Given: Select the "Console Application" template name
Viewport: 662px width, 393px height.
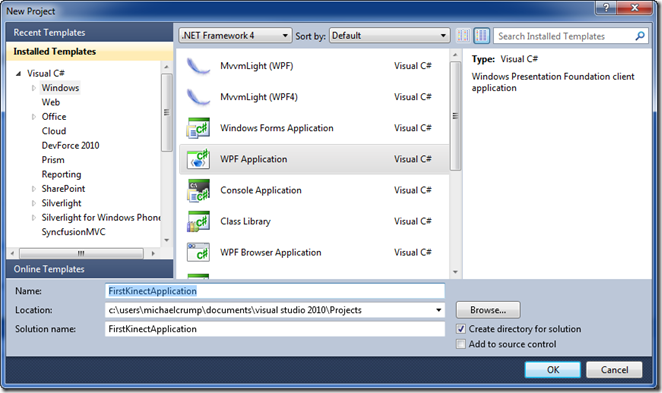Looking at the screenshot, I should pyautogui.click(x=261, y=190).
